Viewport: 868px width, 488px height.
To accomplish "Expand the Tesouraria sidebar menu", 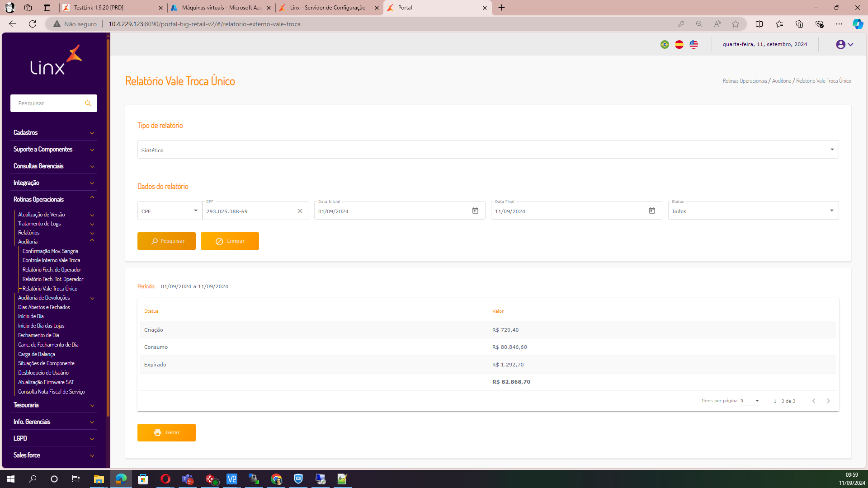I will coord(53,405).
